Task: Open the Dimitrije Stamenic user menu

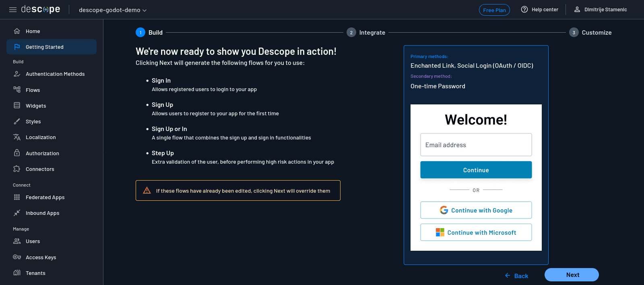Action: 600,10
